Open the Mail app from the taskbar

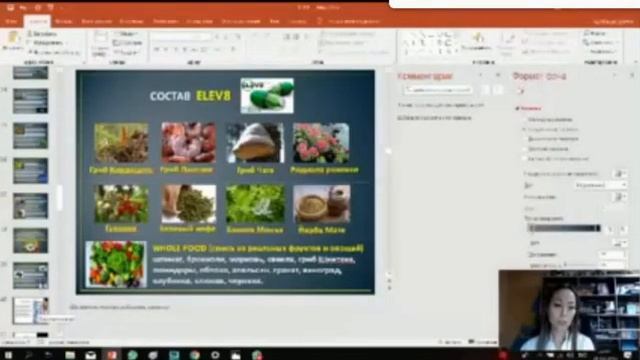pos(91,355)
